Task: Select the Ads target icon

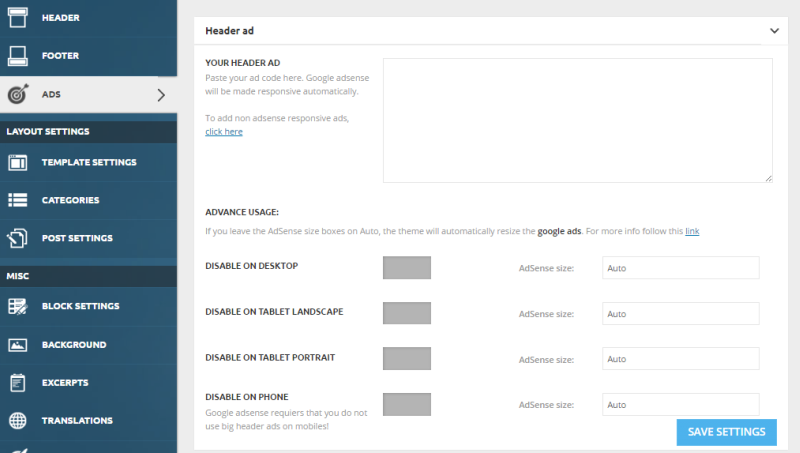Action: coord(18,94)
